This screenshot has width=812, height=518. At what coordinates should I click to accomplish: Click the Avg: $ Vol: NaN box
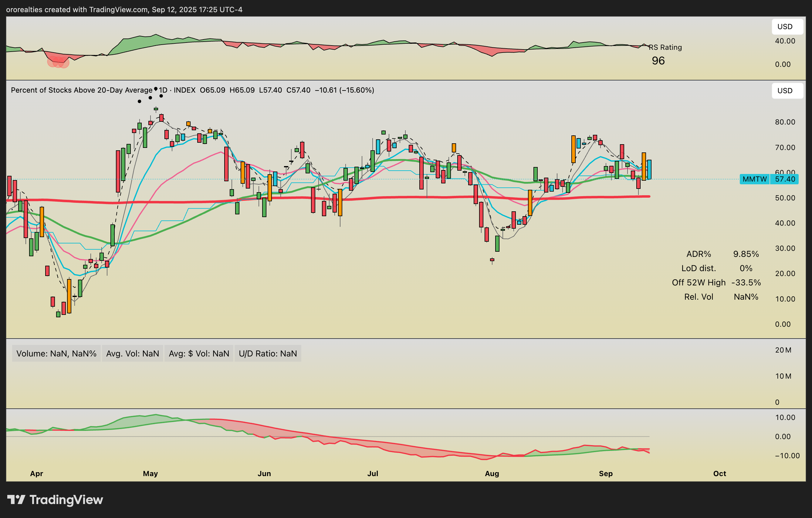[199, 353]
